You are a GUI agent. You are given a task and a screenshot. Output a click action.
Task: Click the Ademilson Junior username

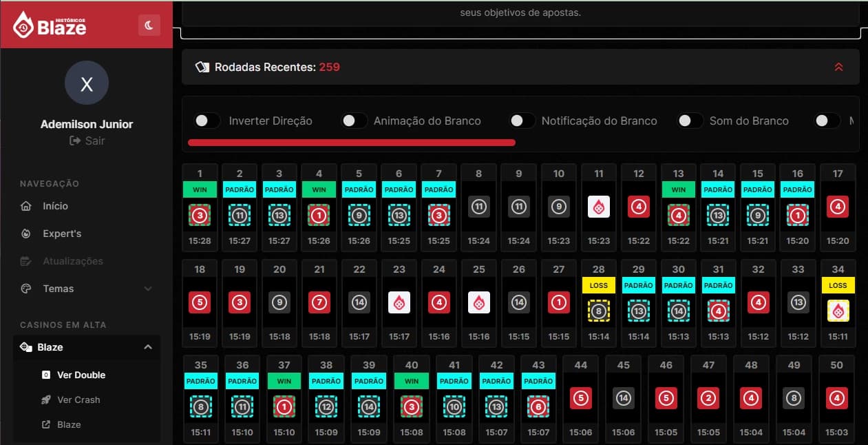pos(87,124)
